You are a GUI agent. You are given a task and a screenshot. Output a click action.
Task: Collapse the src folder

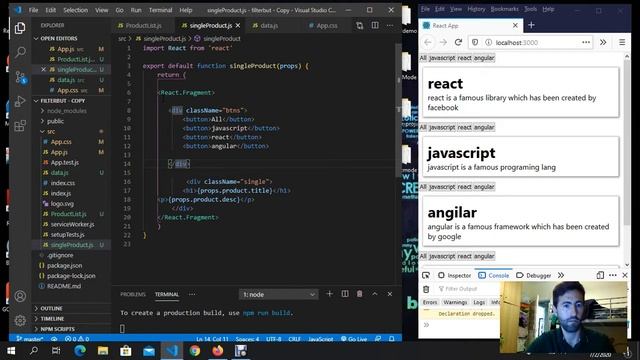tap(51, 131)
